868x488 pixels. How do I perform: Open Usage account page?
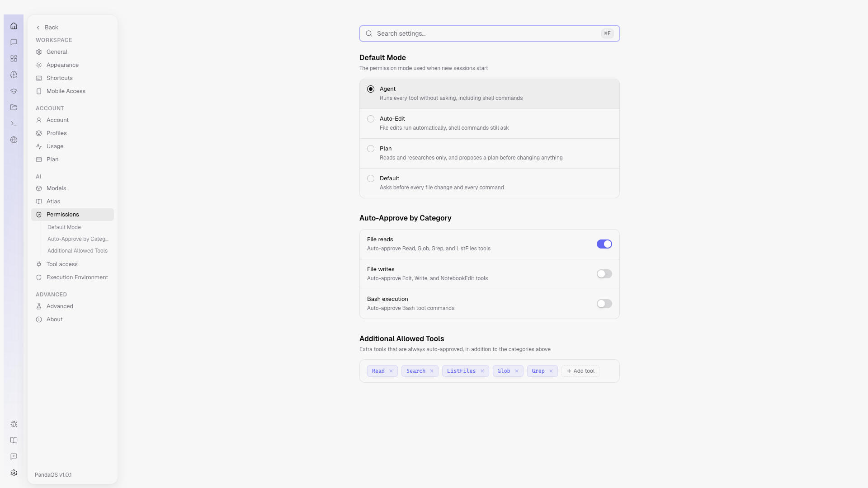[x=72, y=146]
